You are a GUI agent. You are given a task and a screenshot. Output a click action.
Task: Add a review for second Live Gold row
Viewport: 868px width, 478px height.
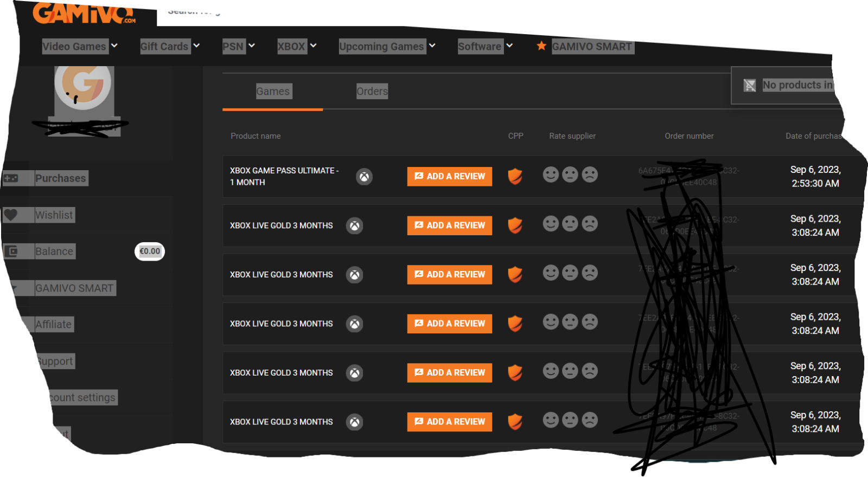coord(450,274)
